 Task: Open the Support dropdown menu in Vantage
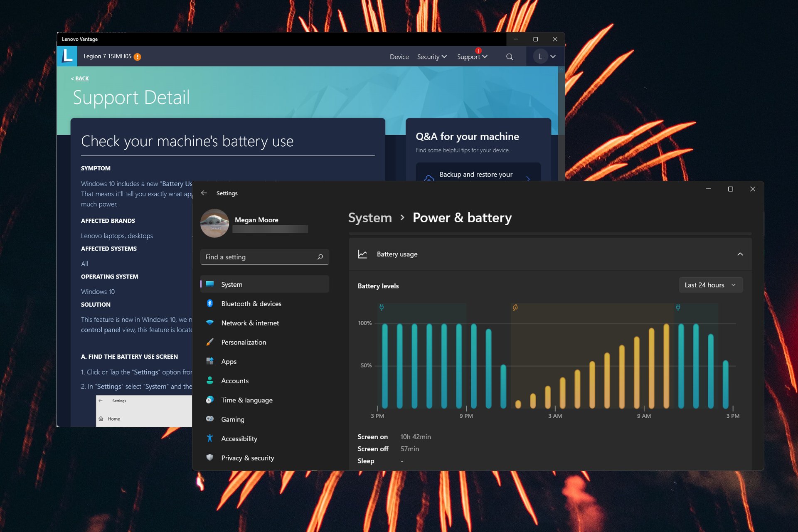click(x=472, y=57)
